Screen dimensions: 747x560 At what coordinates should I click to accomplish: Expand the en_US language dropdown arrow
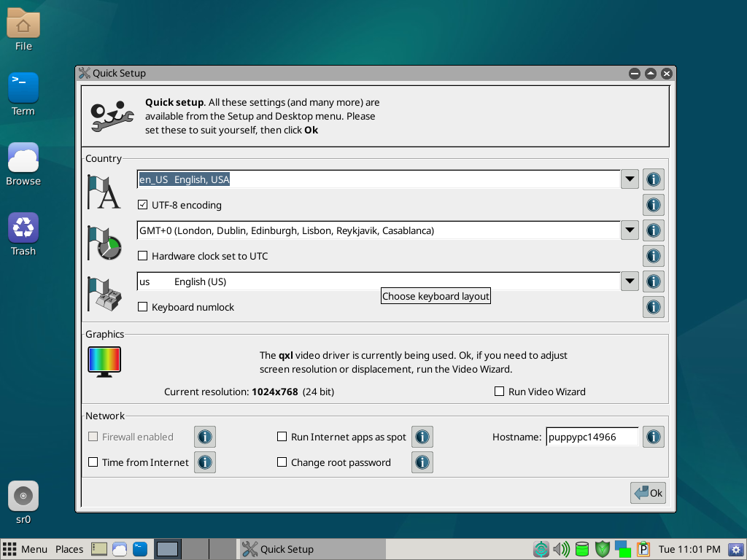pyautogui.click(x=630, y=179)
